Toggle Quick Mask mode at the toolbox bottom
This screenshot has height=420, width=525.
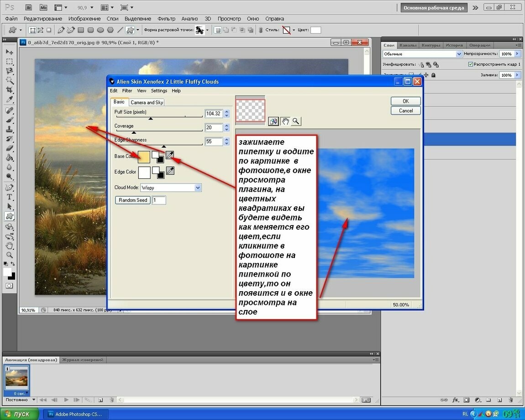(10, 286)
